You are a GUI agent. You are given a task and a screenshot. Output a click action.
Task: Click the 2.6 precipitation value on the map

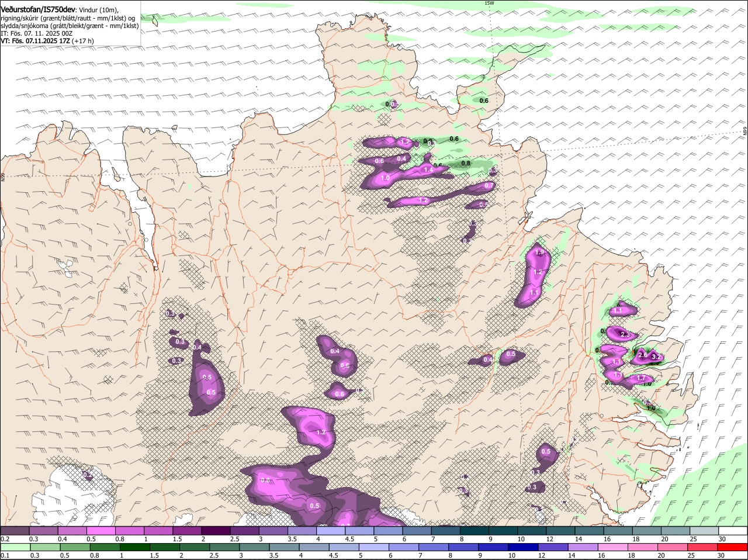pos(643,355)
